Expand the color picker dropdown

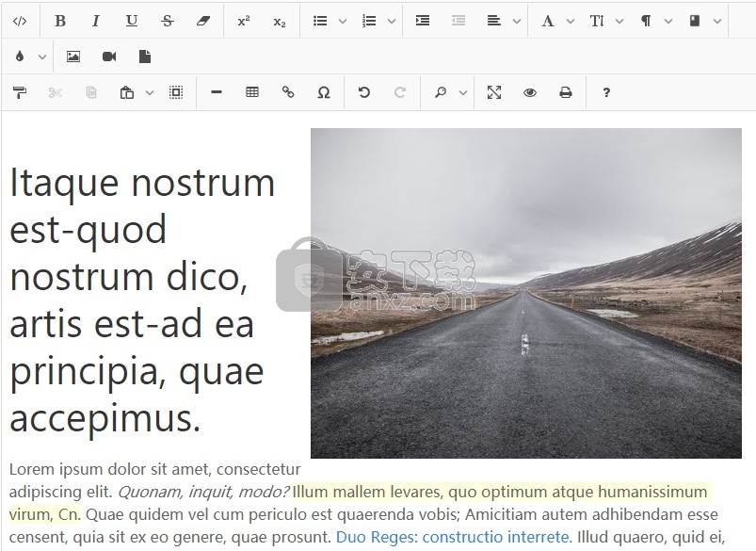click(42, 57)
